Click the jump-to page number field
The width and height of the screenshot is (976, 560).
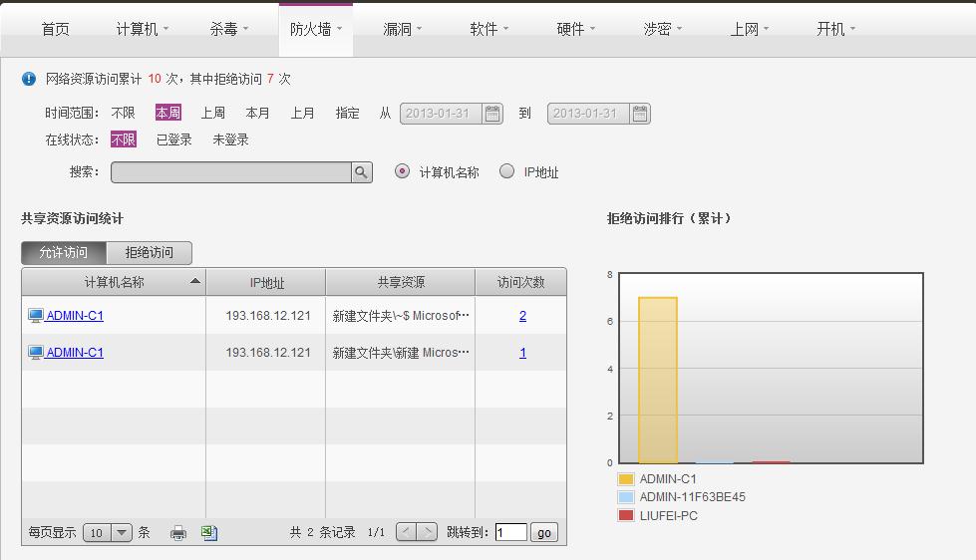tap(511, 532)
